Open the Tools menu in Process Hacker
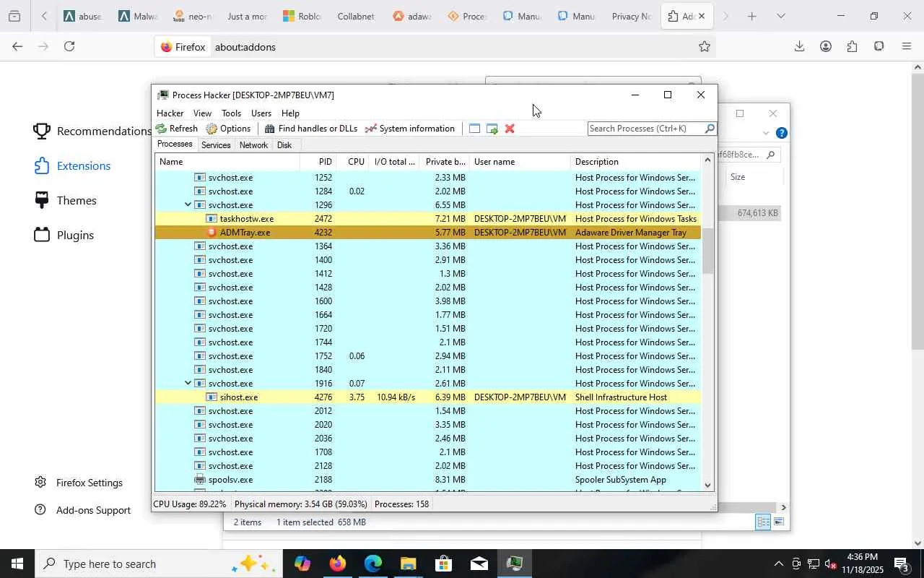Viewport: 924px width, 578px height. click(x=231, y=113)
